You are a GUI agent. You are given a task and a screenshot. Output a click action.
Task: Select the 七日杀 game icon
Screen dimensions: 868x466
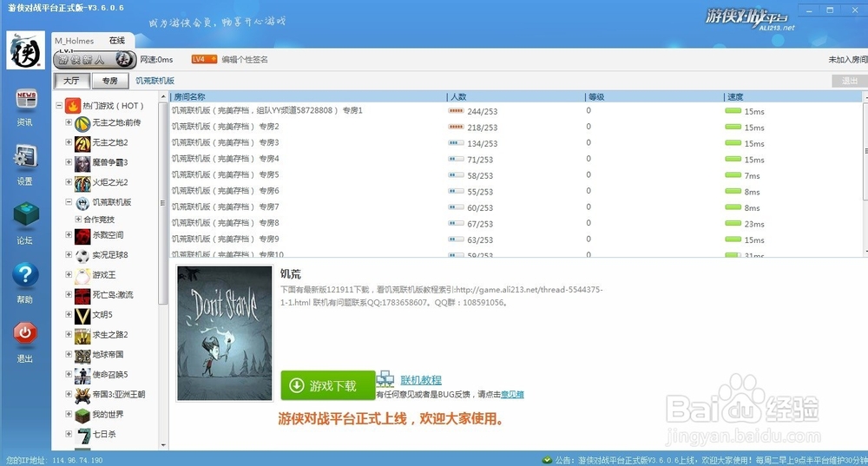tap(82, 435)
